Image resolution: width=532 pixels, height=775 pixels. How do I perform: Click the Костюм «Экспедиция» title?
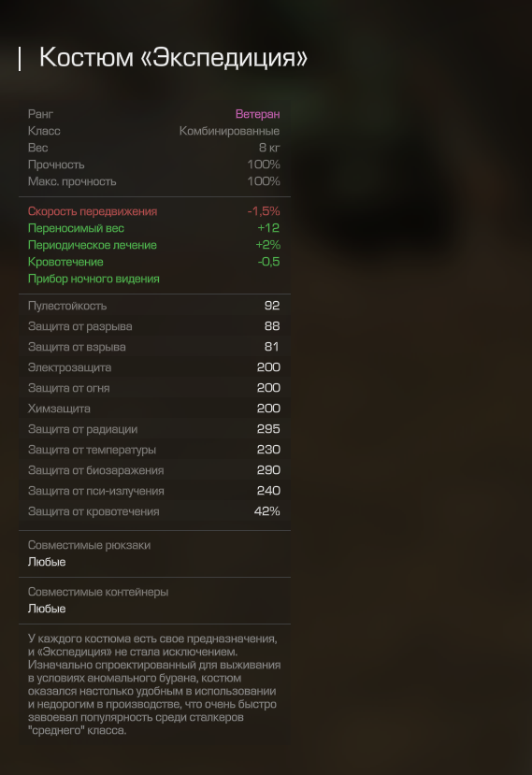tap(173, 57)
